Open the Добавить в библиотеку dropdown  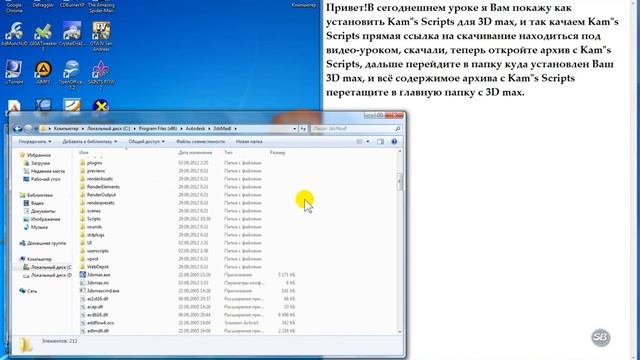click(x=89, y=142)
